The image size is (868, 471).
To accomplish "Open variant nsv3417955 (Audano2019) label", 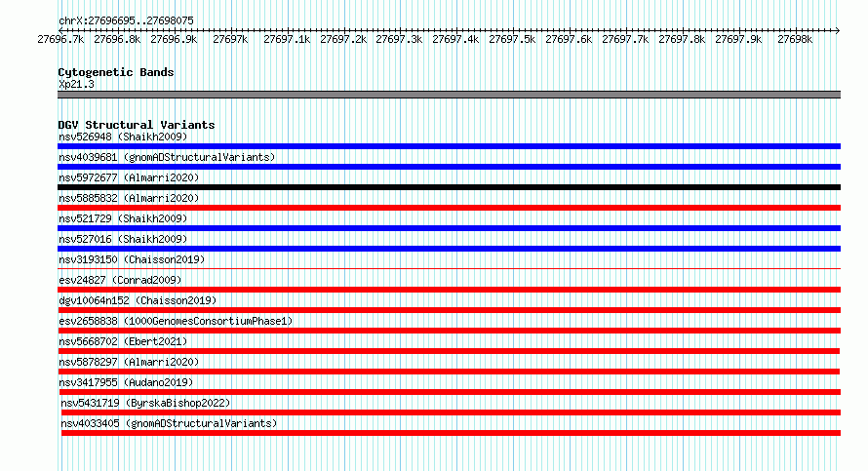I will [126, 382].
